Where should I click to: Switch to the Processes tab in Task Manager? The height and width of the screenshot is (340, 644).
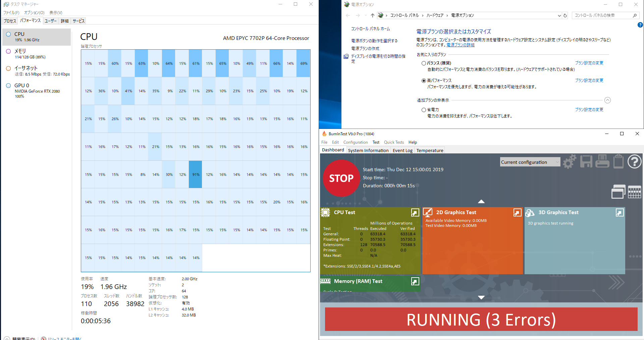pyautogui.click(x=10, y=21)
